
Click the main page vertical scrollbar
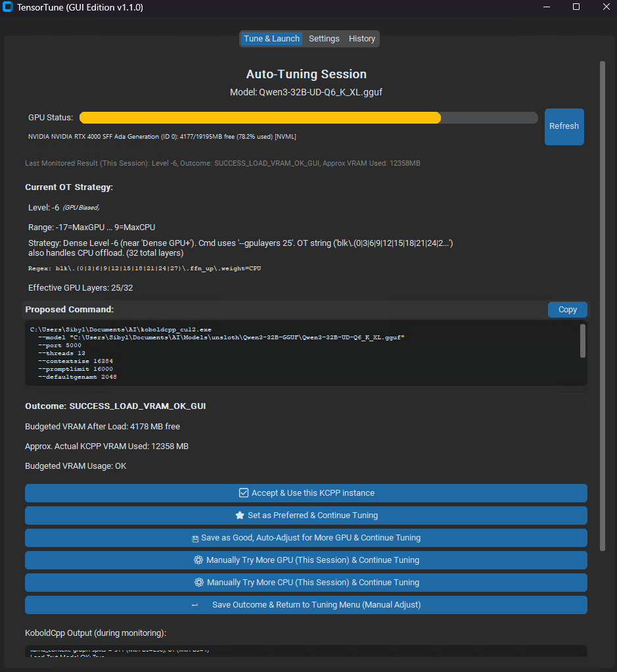point(603,306)
